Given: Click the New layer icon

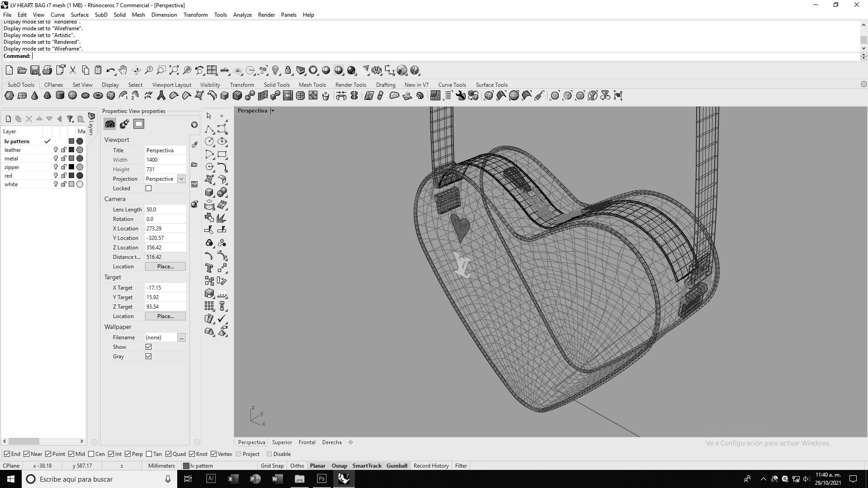Looking at the screenshot, I should click(x=8, y=119).
